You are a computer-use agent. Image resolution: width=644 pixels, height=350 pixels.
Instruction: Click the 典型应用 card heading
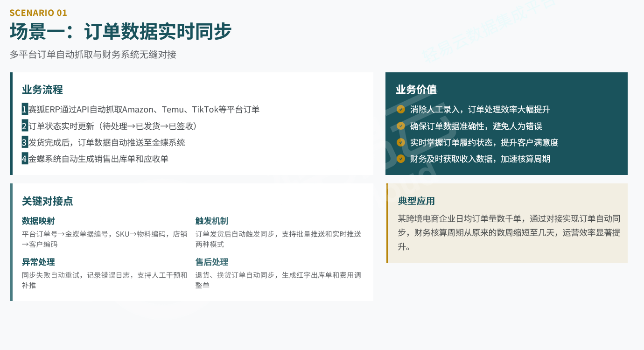416,201
